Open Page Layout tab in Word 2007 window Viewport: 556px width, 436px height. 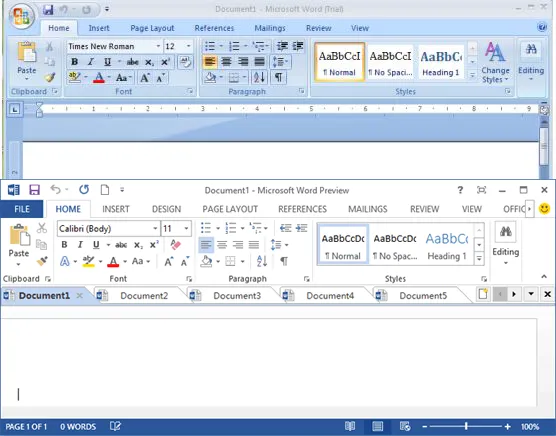(152, 28)
